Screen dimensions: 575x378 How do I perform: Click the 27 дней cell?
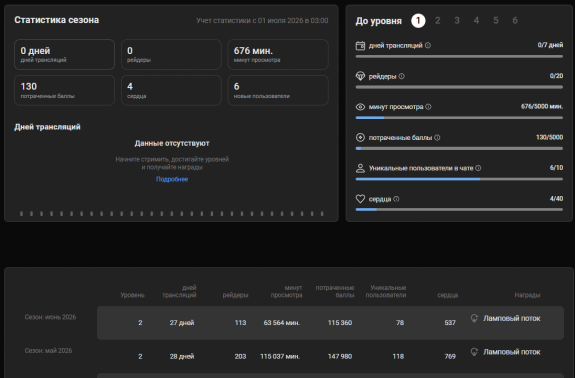(x=182, y=323)
